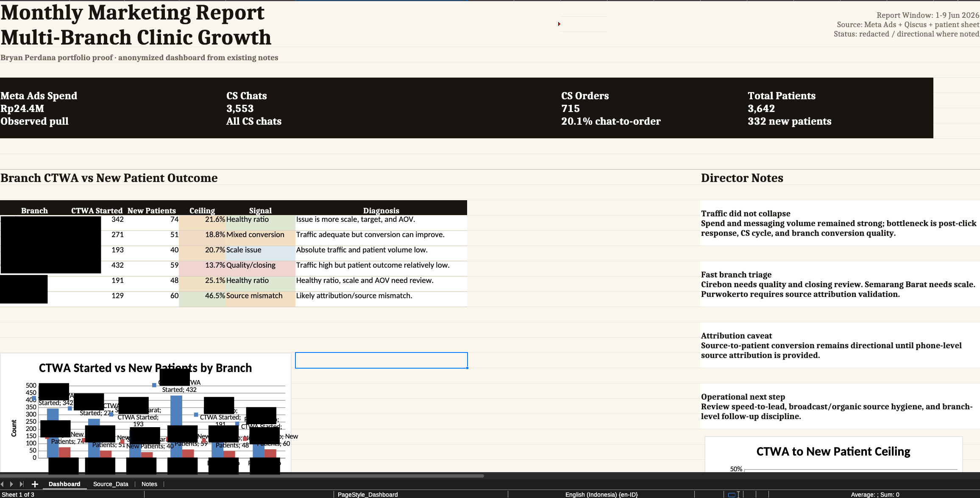Click the 'Started; 432' data label in chart

(179, 389)
